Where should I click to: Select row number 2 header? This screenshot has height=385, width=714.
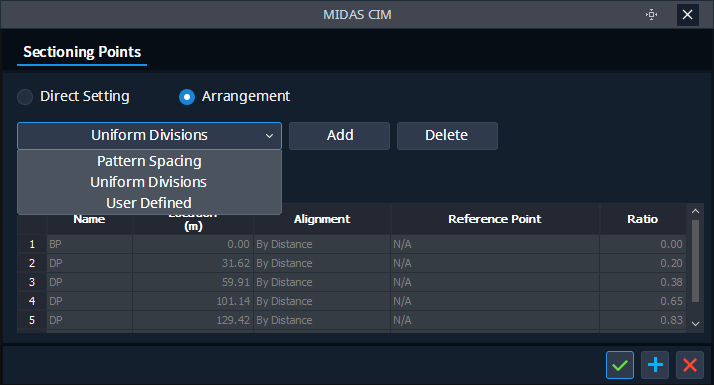32,263
